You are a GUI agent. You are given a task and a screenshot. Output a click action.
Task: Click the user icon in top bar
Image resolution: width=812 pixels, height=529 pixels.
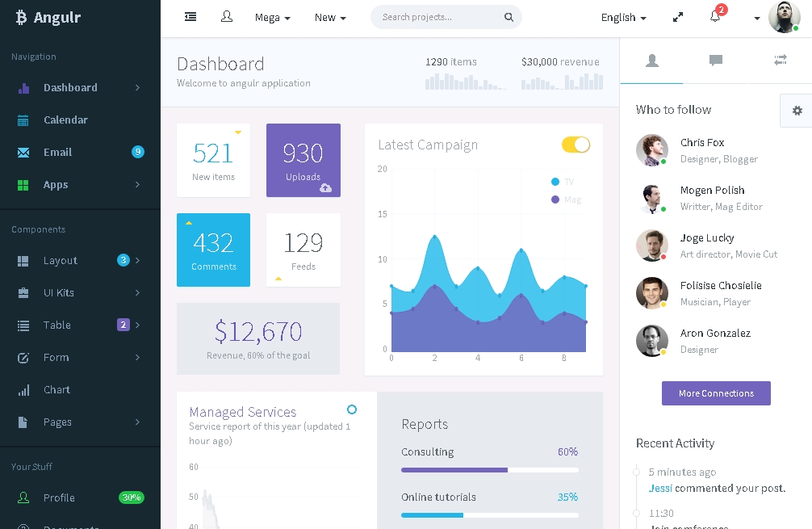pos(227,17)
